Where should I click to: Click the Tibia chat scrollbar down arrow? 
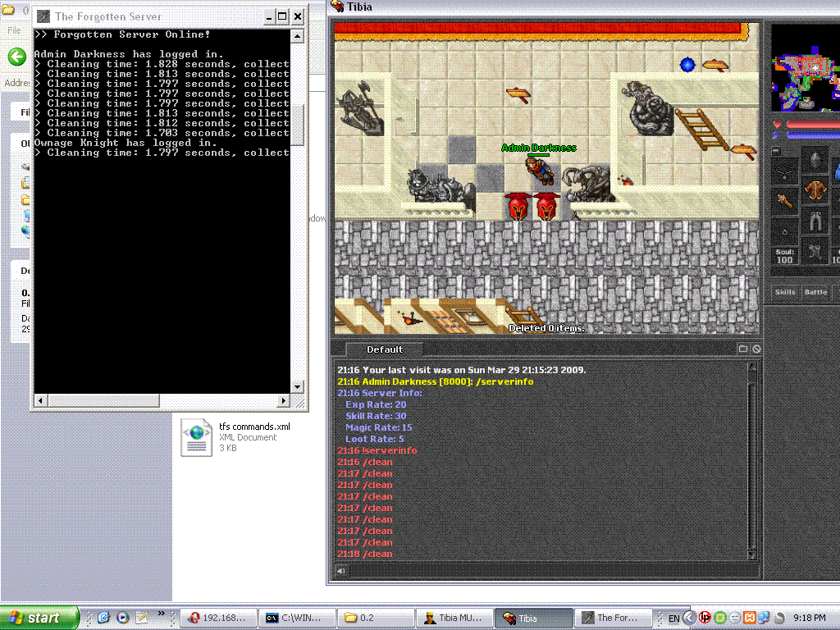tap(752, 555)
